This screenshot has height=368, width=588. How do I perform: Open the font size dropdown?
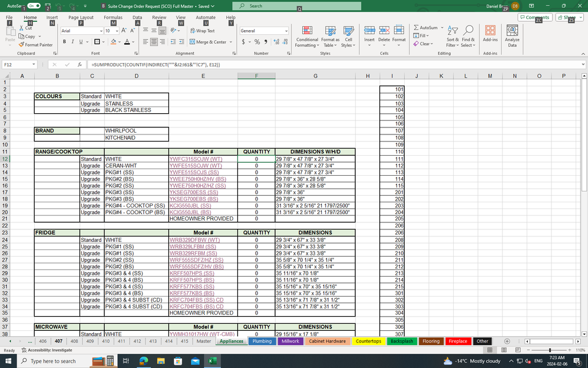click(117, 31)
